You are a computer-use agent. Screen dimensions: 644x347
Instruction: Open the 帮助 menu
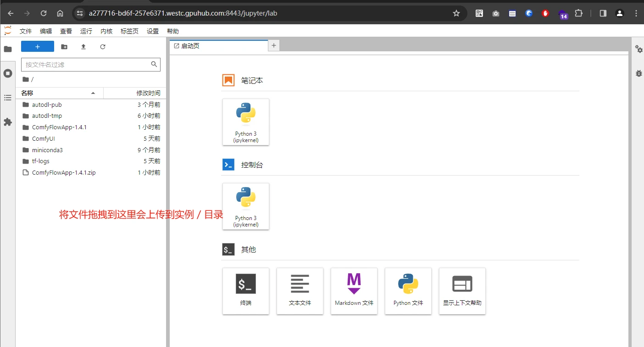click(x=173, y=31)
